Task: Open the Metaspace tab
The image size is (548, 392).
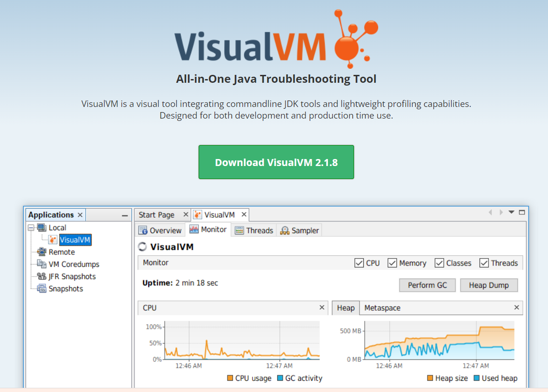Action: tap(382, 307)
